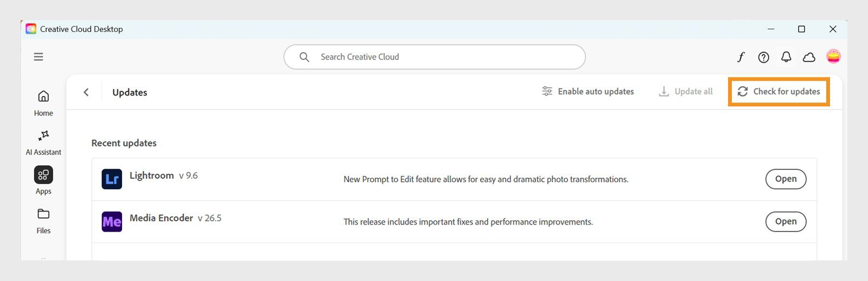
Task: Open the help question mark icon
Action: pos(763,57)
